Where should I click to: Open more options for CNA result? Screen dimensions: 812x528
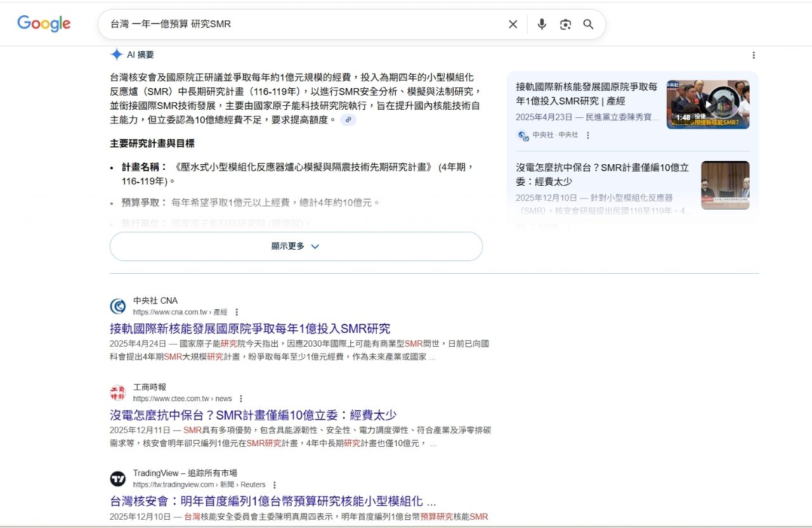pos(237,312)
